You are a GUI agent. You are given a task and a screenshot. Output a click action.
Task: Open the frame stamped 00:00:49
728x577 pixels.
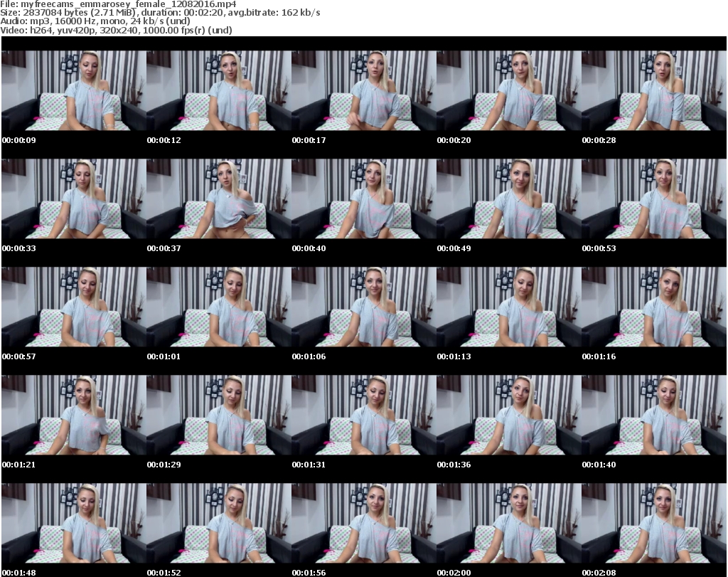(509, 198)
